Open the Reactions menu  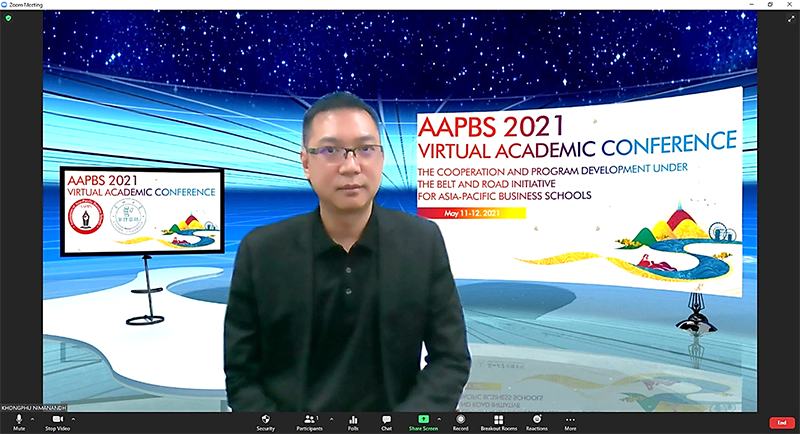tap(537, 422)
